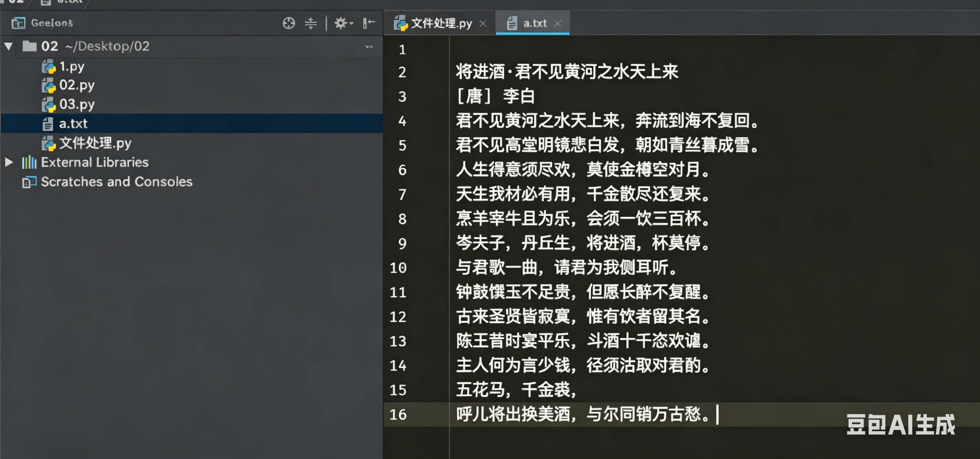Close the a.txt tab

click(x=557, y=24)
